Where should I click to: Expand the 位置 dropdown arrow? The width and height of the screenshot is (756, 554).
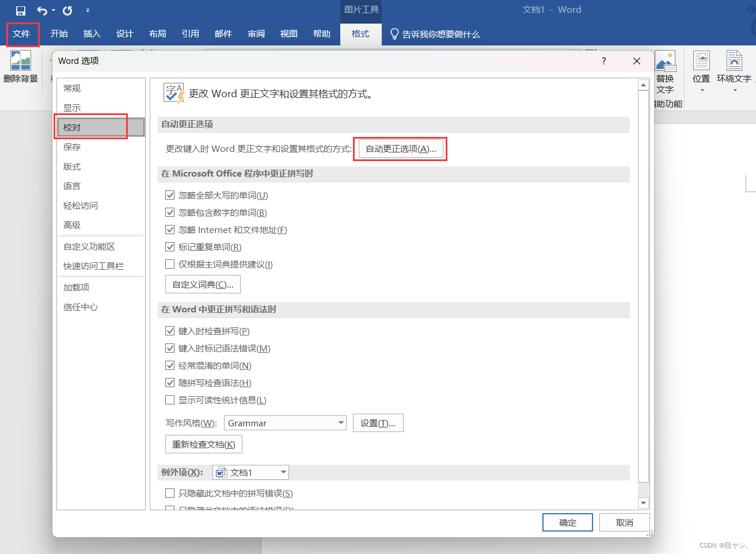tap(702, 90)
